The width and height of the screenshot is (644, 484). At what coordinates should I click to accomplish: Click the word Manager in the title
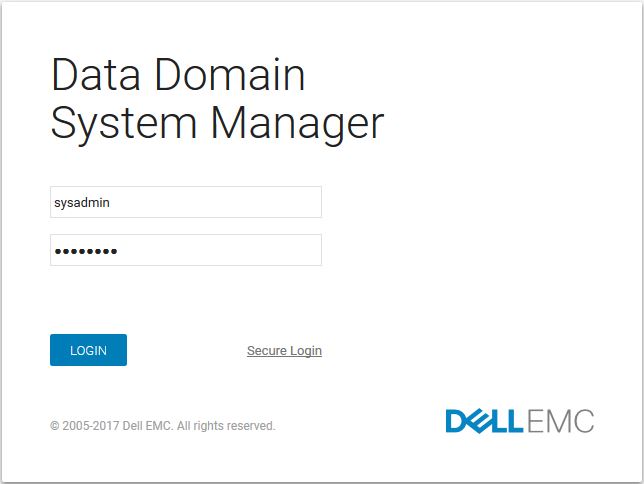pos(297,123)
